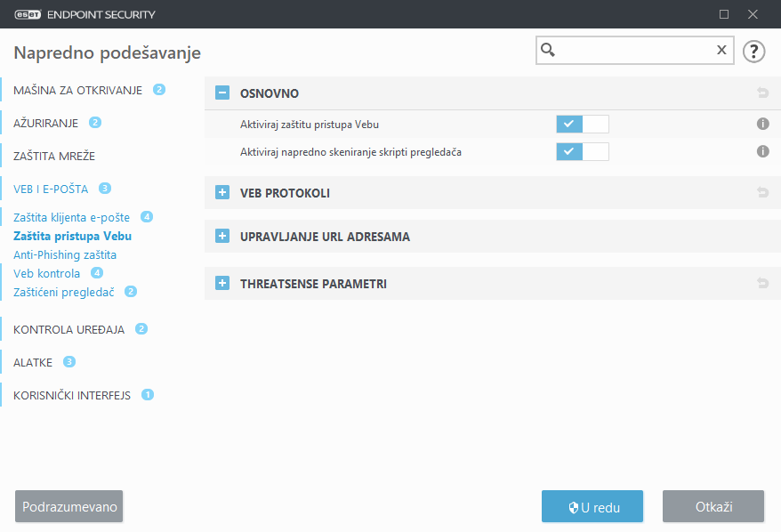Go to Anti-Phishing zaštita

click(x=65, y=254)
